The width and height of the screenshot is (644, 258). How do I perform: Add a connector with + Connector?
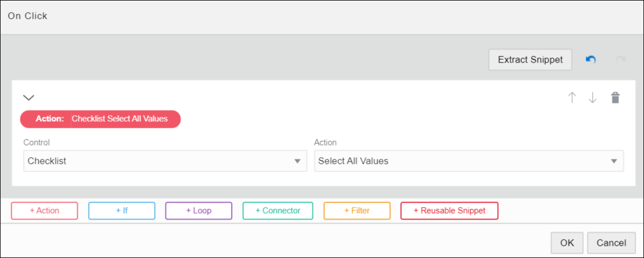(278, 211)
